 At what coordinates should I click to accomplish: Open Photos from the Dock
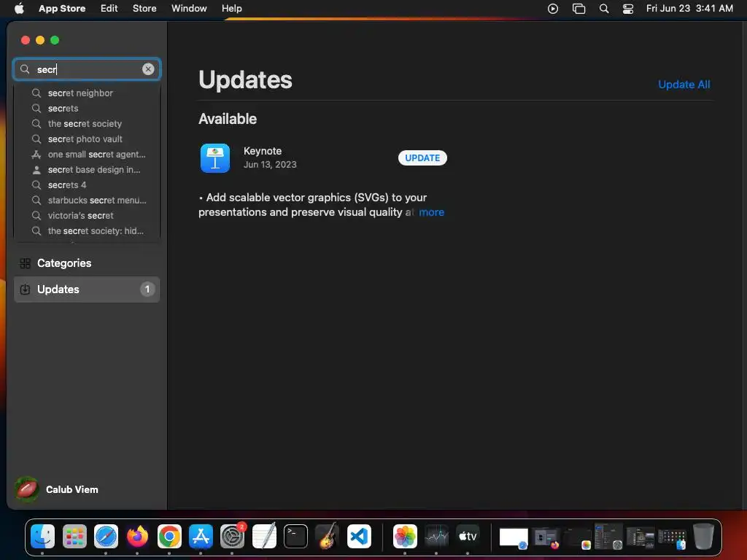(x=405, y=536)
